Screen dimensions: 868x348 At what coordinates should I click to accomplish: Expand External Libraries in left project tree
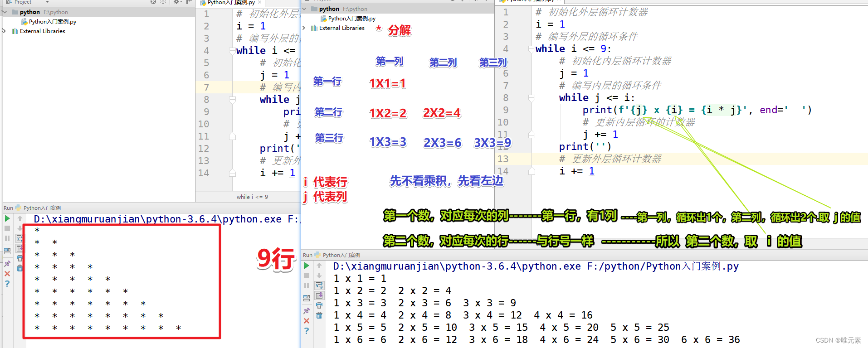4,31
